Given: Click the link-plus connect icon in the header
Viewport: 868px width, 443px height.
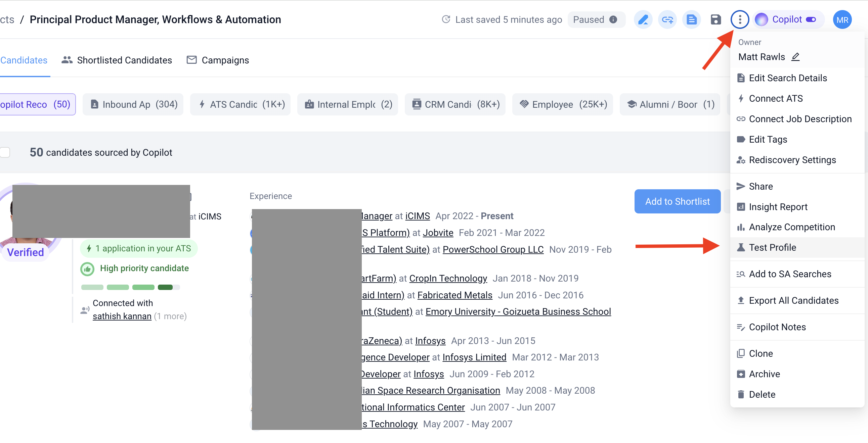Looking at the screenshot, I should tap(667, 19).
